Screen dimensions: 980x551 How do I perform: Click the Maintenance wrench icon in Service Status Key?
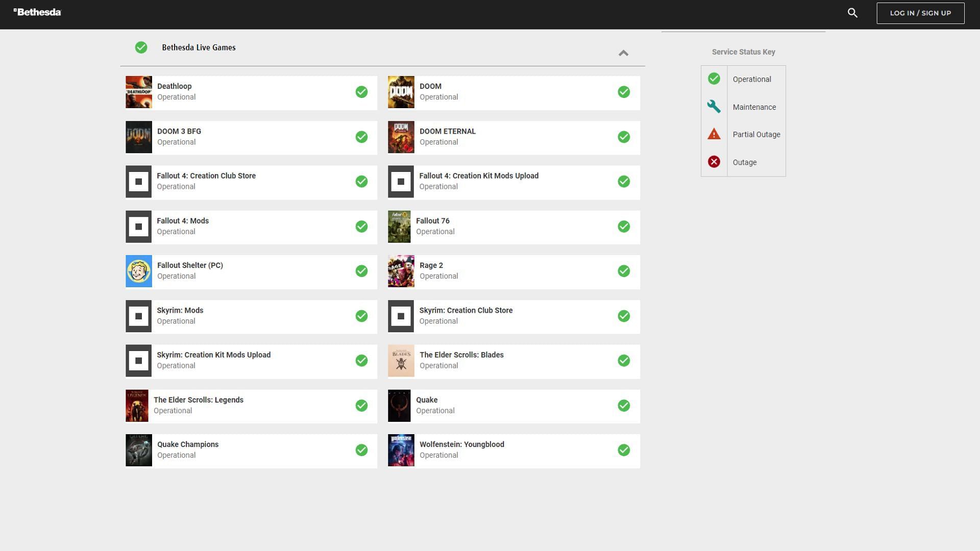(x=714, y=106)
